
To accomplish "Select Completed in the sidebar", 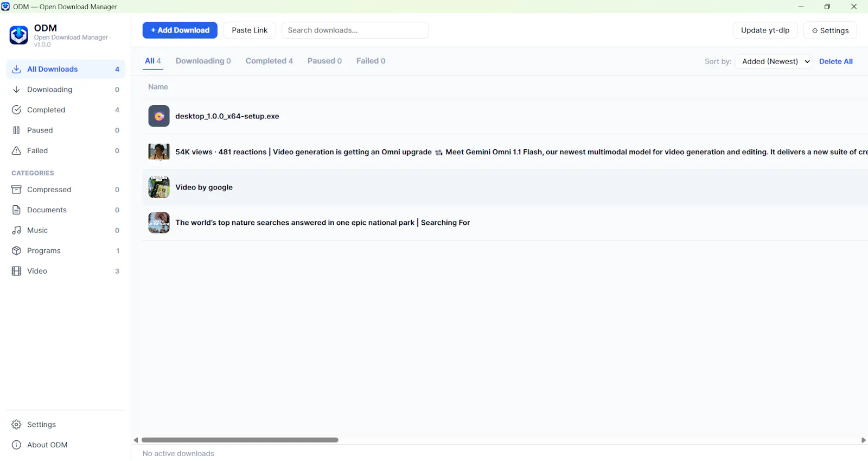I will 66,110.
